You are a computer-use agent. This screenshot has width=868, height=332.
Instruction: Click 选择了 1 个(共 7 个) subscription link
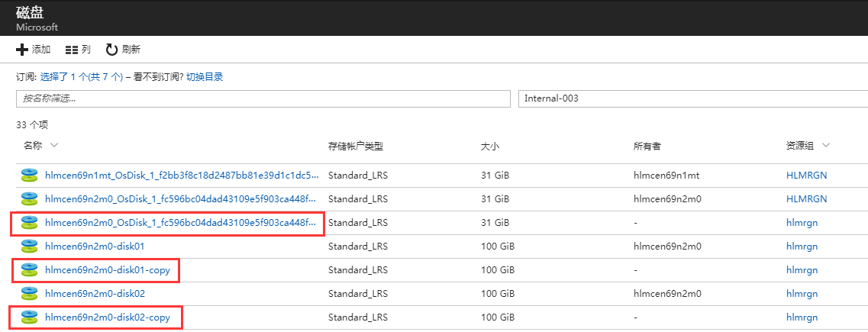click(x=82, y=77)
